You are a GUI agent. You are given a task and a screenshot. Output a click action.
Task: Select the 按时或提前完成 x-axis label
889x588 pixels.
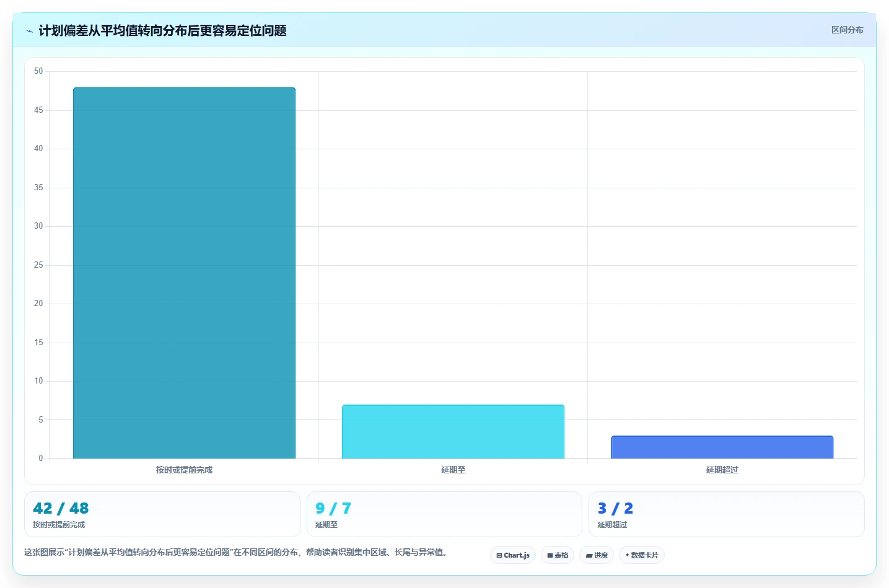pos(184,470)
